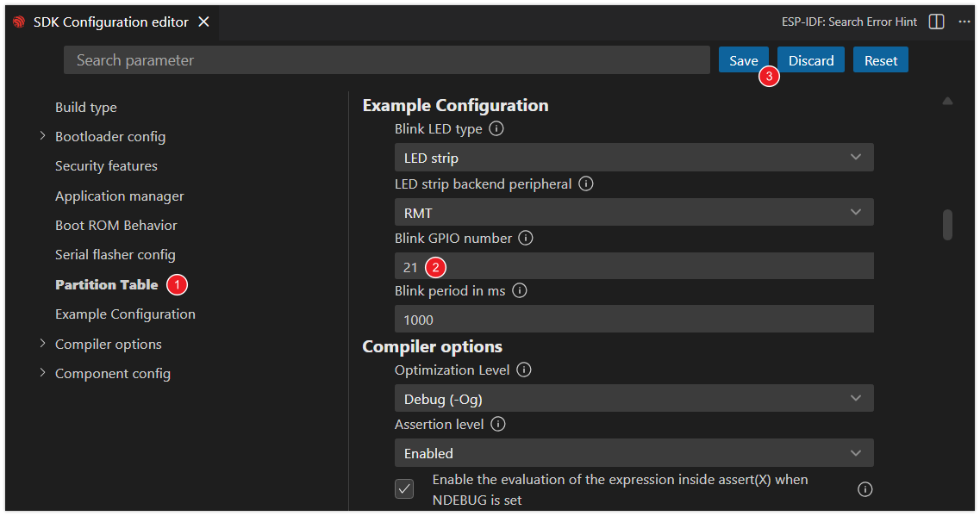The width and height of the screenshot is (980, 516).
Task: Open the Blink LED type info tooltip
Action: coord(496,127)
